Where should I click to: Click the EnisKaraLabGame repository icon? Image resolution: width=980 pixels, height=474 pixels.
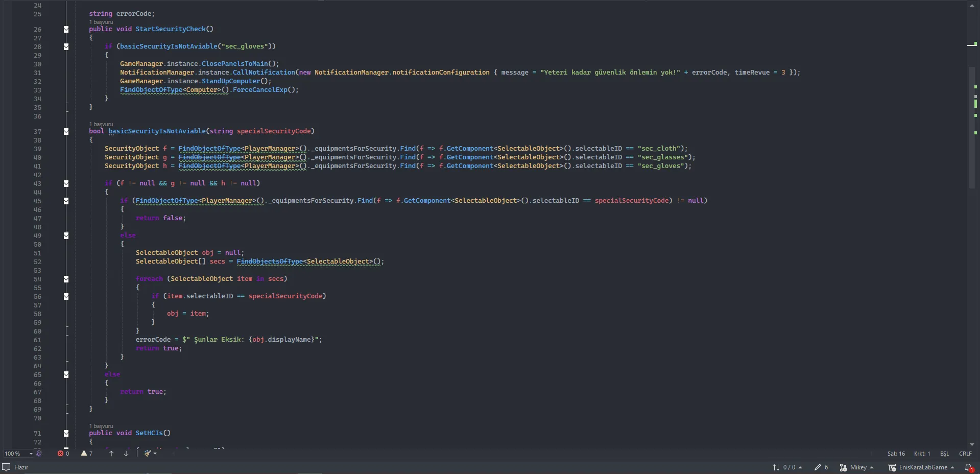pos(892,467)
